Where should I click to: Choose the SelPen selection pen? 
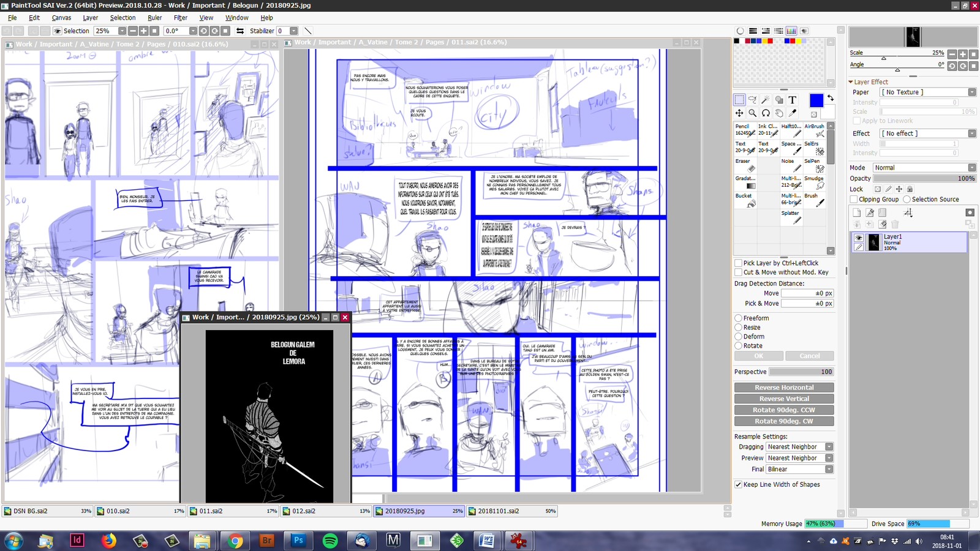815,165
